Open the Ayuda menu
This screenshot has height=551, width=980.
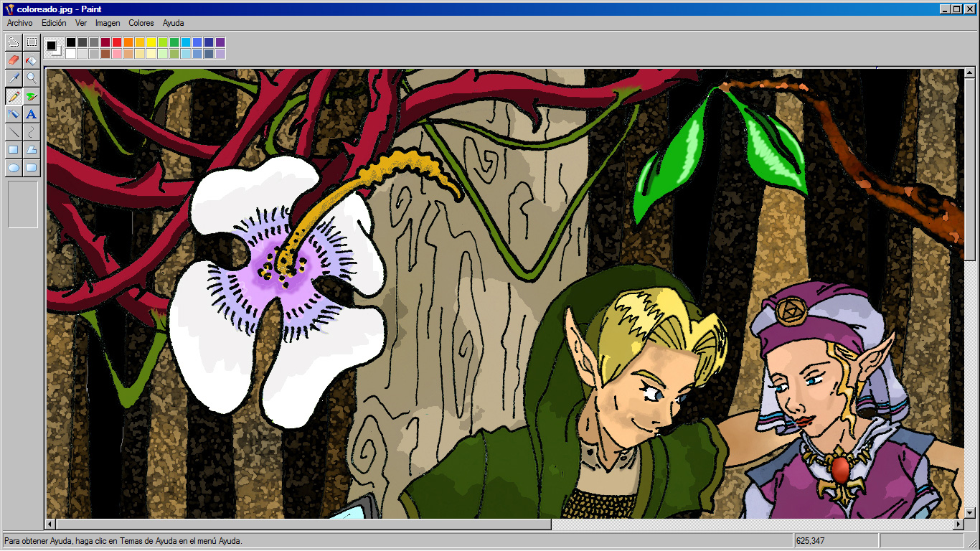(173, 23)
